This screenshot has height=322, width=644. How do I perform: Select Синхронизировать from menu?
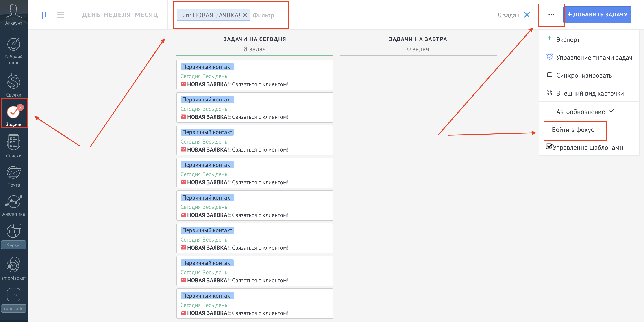(589, 75)
